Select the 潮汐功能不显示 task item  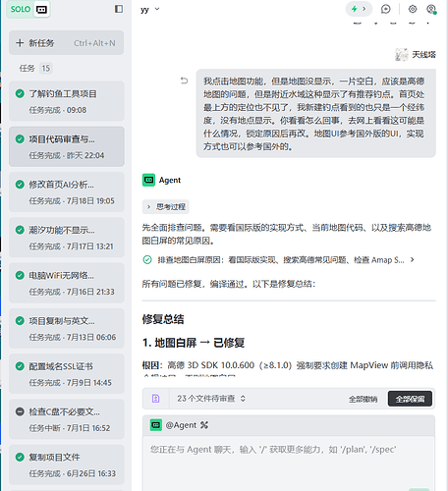67,238
